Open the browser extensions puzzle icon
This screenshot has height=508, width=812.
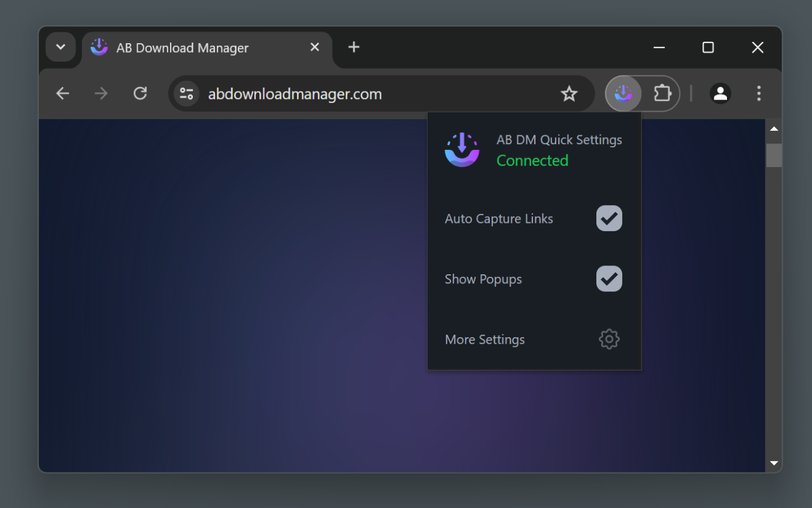click(662, 93)
